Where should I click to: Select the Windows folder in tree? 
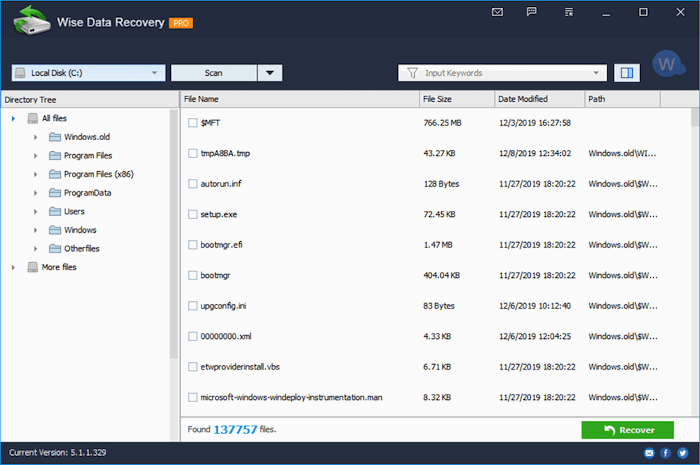(x=80, y=230)
